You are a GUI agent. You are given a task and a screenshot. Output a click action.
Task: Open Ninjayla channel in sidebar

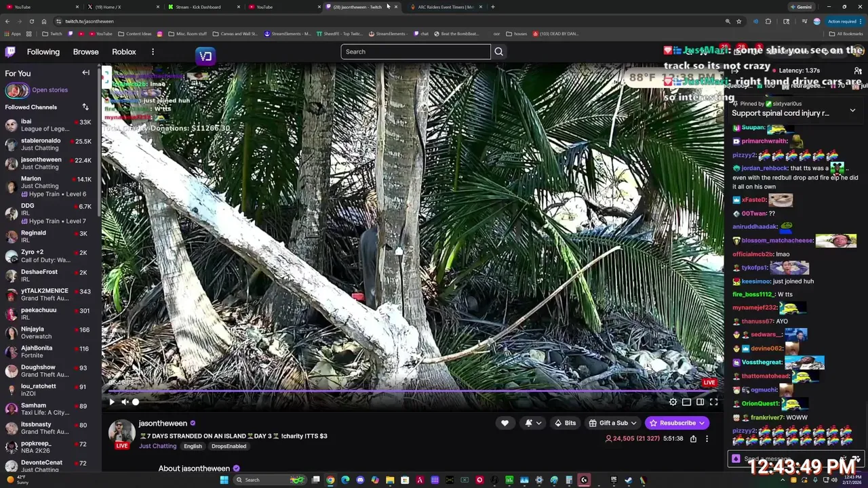click(x=47, y=332)
